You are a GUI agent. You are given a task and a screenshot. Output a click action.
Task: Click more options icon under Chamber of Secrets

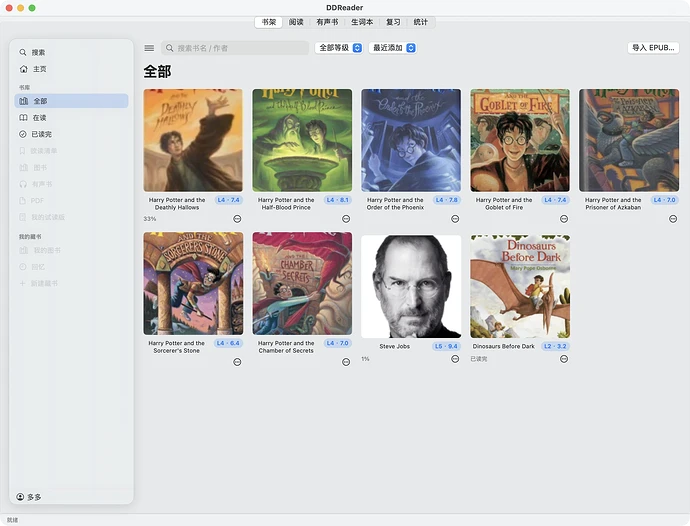[x=346, y=362]
